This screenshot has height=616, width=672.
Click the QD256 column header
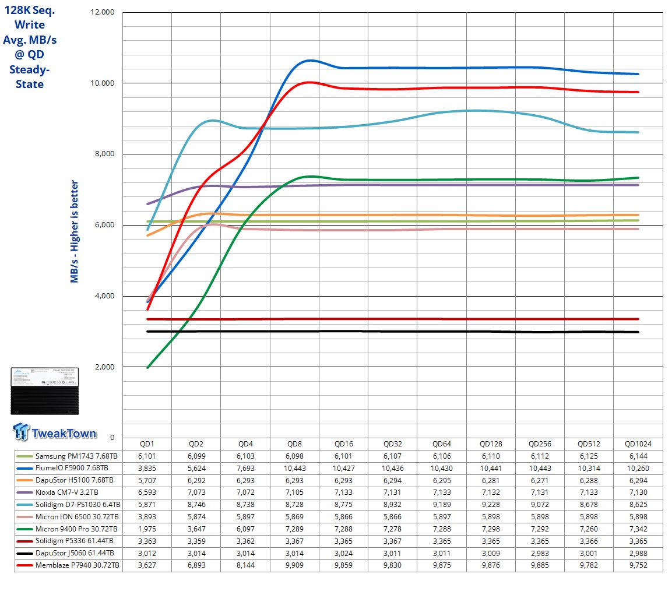click(540, 444)
